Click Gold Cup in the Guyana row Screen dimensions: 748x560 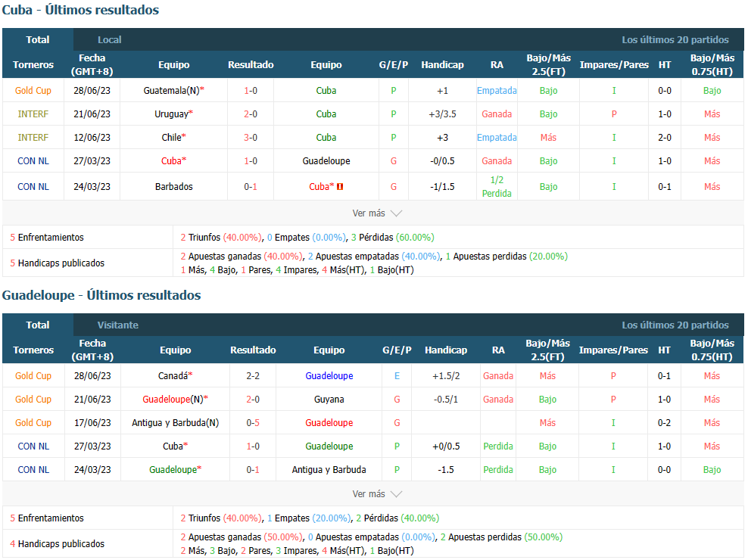pos(33,399)
